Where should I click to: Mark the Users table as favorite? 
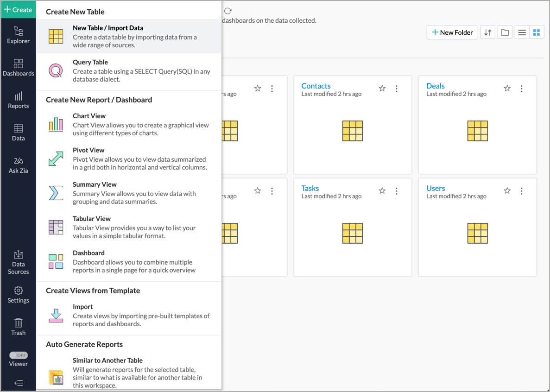tap(507, 191)
